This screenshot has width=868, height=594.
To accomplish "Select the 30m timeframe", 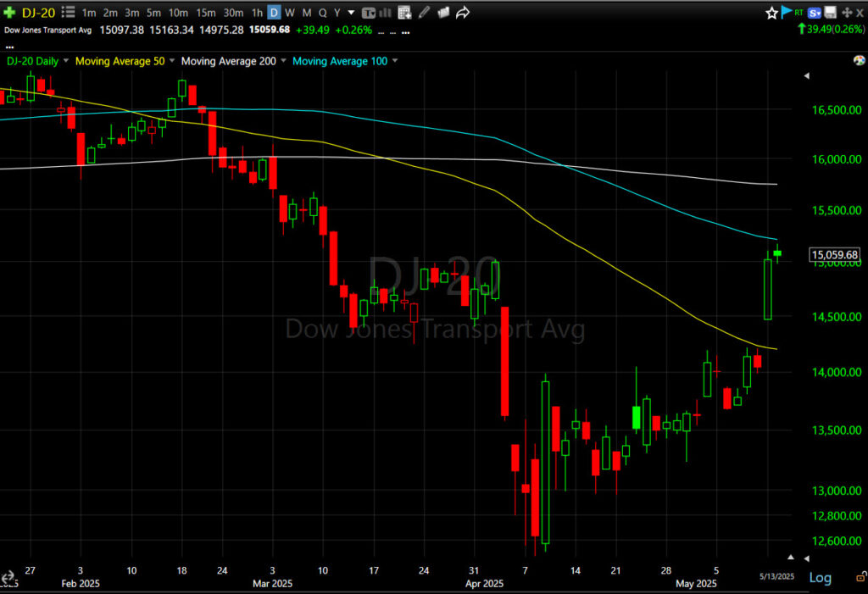I will click(233, 12).
